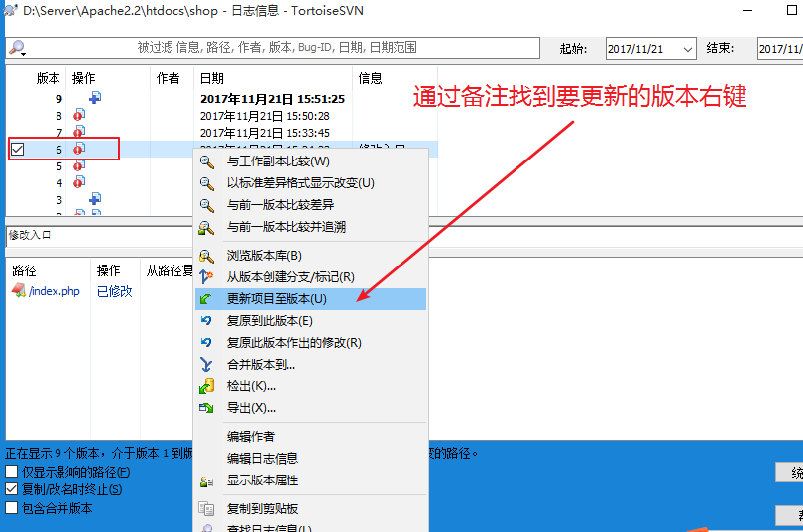
Task: Click the log filter text field
Action: point(278,48)
